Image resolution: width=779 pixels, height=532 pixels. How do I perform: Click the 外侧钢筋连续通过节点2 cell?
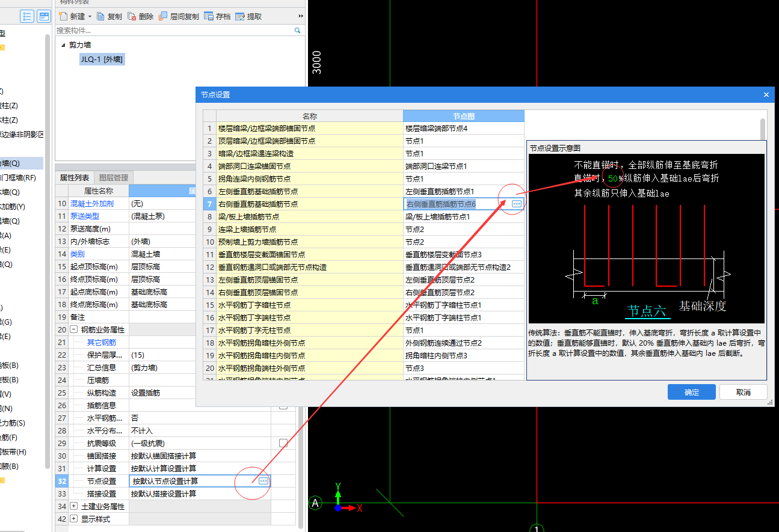pyautogui.click(x=464, y=343)
